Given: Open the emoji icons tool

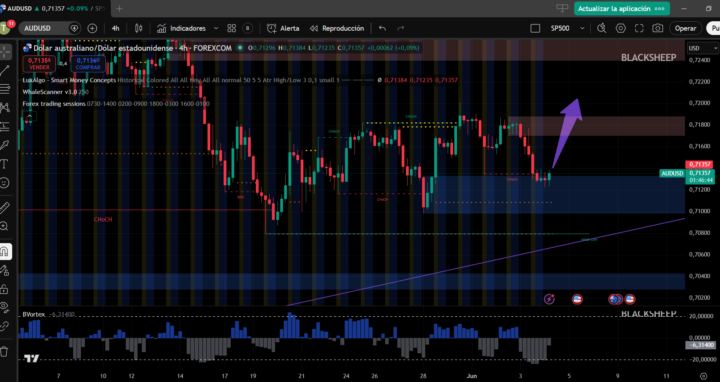Looking at the screenshot, I should coord(5,183).
